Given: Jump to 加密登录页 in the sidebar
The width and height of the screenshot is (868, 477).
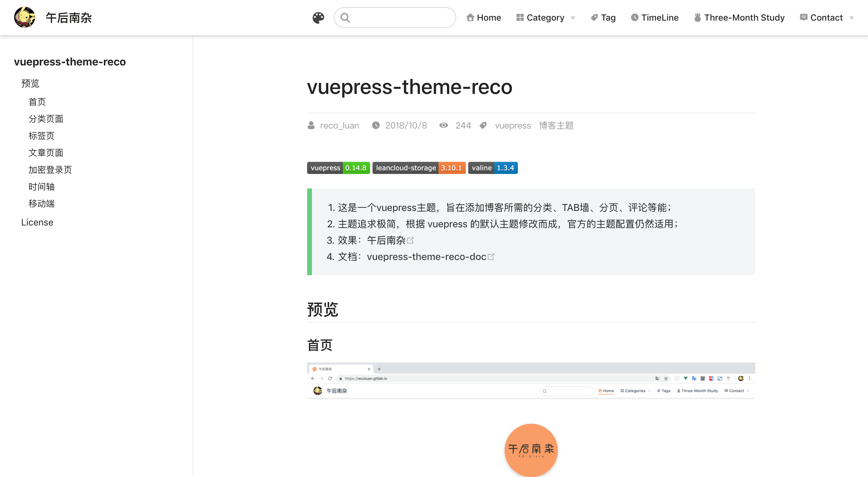Looking at the screenshot, I should [x=50, y=170].
